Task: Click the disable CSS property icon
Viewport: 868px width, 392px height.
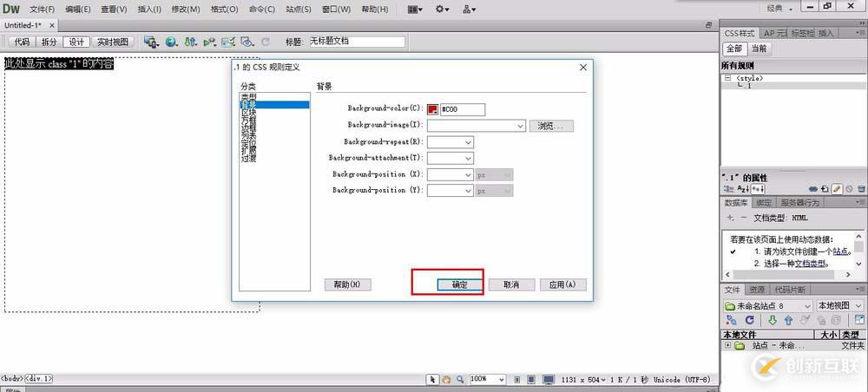Action: (x=849, y=189)
